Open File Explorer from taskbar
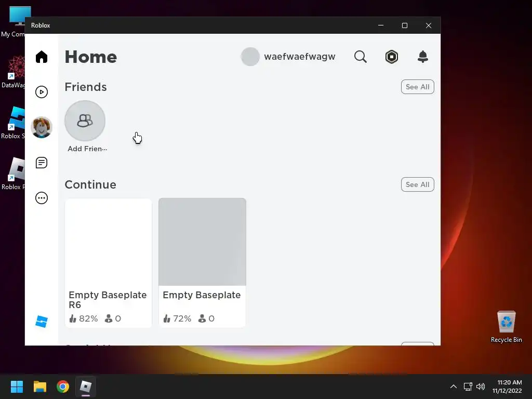Screen dimensions: 532x399 [39, 387]
